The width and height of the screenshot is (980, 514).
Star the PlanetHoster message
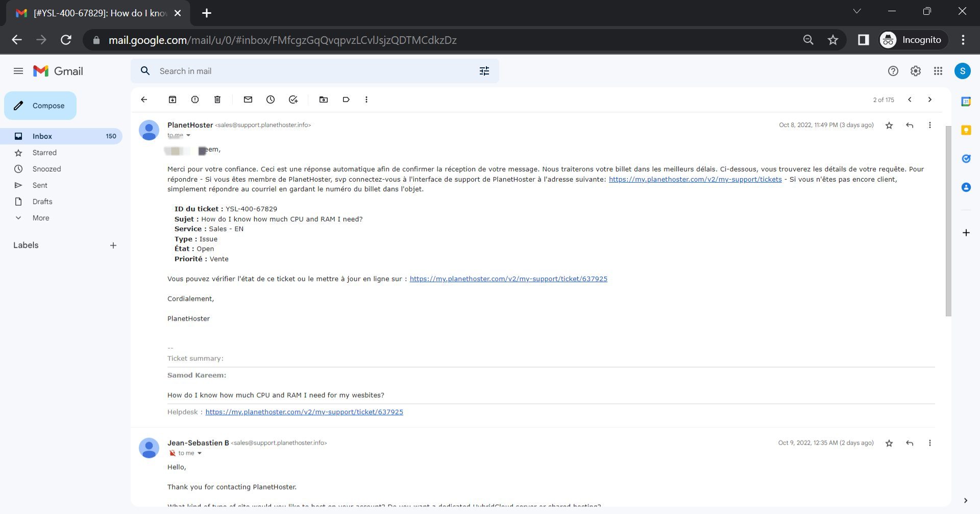point(889,126)
